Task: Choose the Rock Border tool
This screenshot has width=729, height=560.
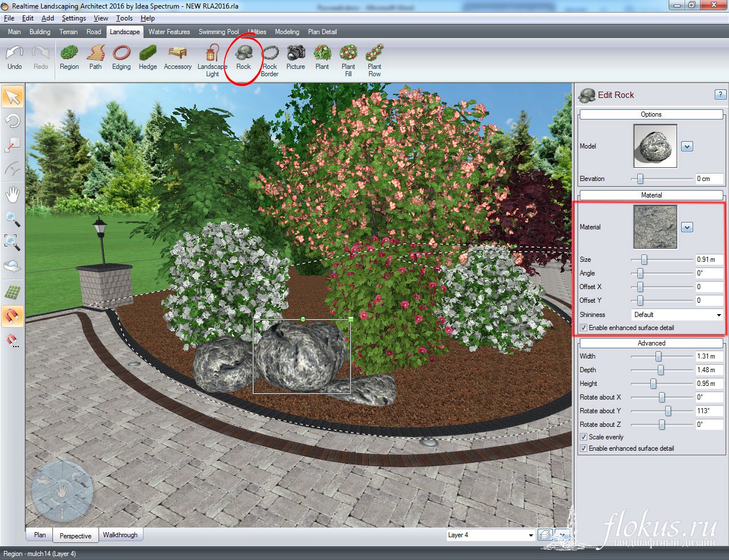Action: 270,61
